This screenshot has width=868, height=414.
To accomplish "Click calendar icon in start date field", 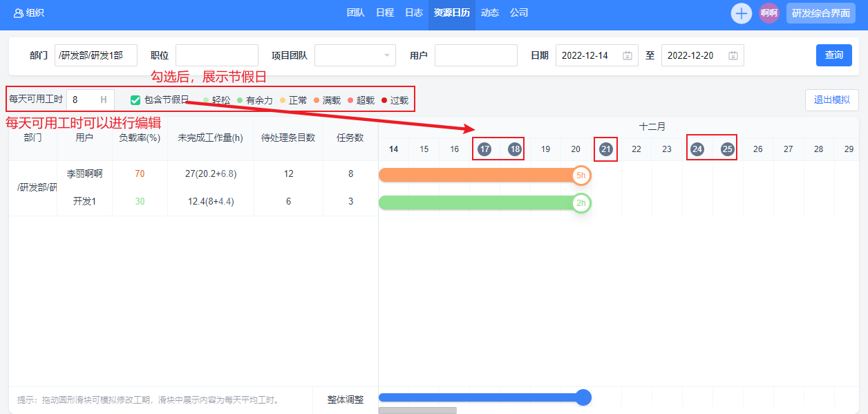I will 627,55.
